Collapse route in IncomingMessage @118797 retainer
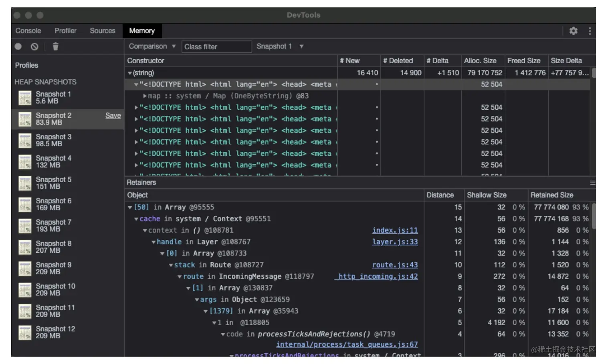The height and width of the screenshot is (364, 606). click(x=180, y=277)
